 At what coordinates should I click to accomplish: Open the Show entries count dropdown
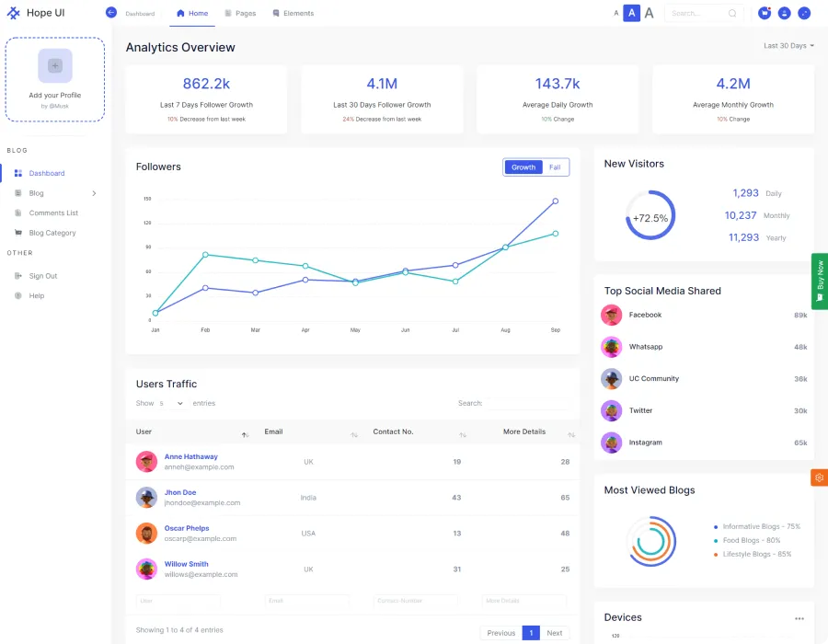(x=171, y=403)
